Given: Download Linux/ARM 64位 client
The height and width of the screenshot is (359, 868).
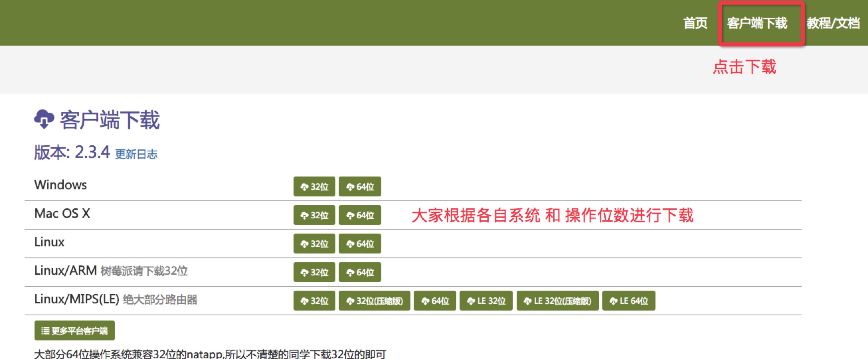Looking at the screenshot, I should 360,272.
